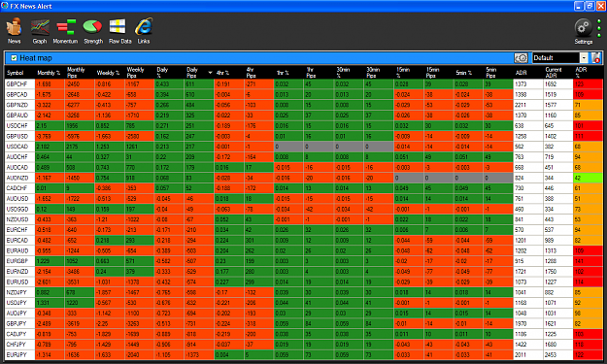Select the AUDNZD symbol cell
This screenshot has width=607, height=364.
click(x=19, y=178)
